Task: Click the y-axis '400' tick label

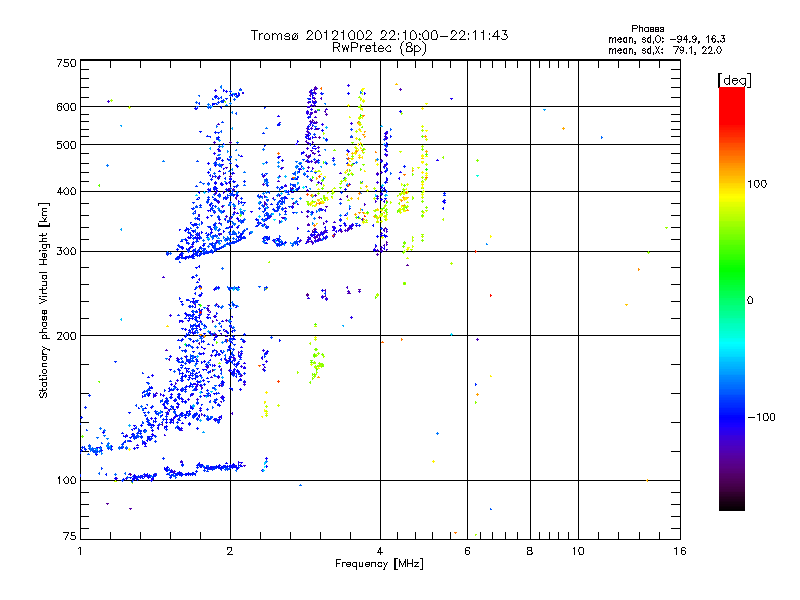Action: (66, 192)
